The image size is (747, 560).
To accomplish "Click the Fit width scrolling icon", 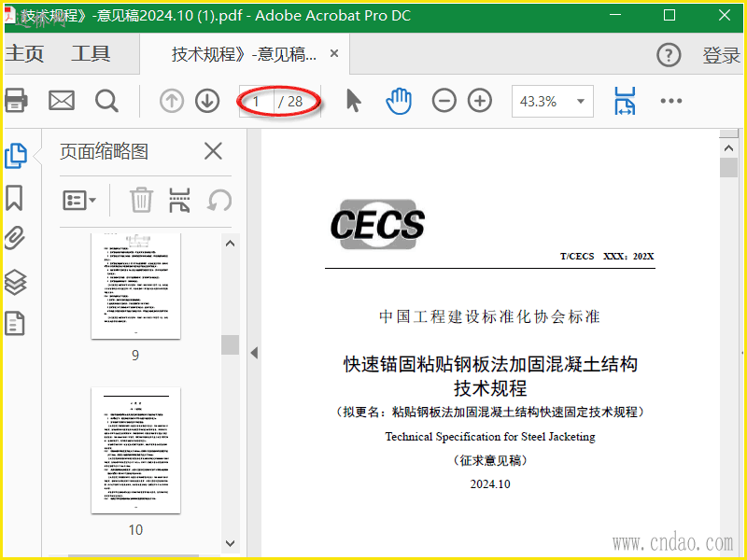I will coord(625,101).
